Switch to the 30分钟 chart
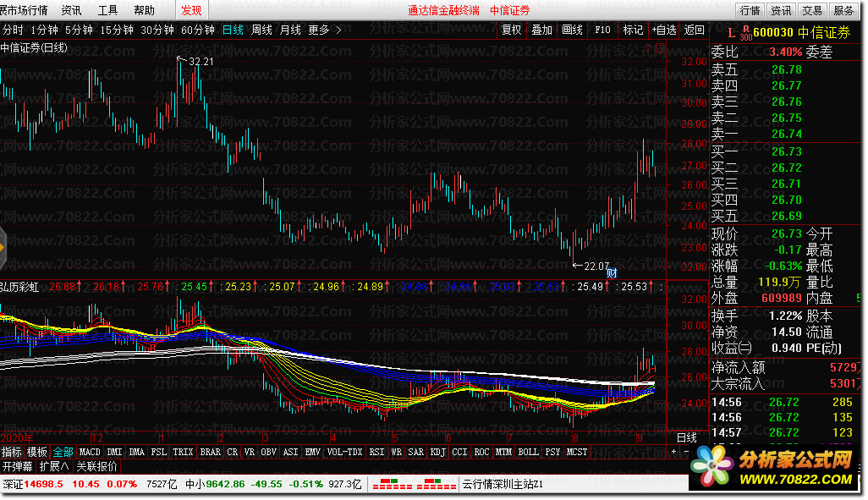Image resolution: width=868 pixels, height=500 pixels. [x=157, y=30]
